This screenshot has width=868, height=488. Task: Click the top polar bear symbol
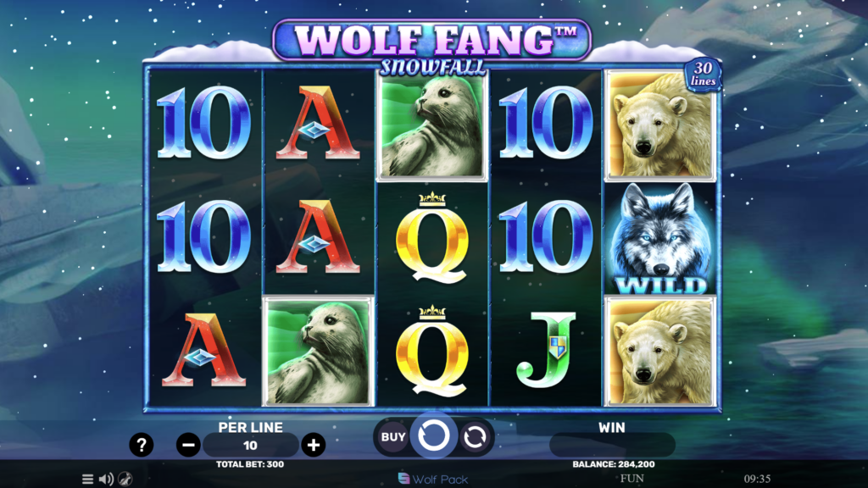pos(659,125)
